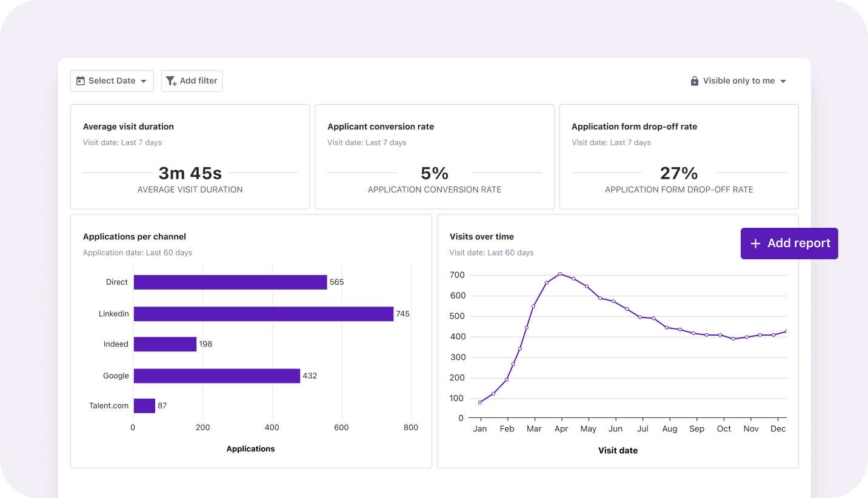This screenshot has height=498, width=868.
Task: Click the plus icon on Add report
Action: (x=755, y=244)
